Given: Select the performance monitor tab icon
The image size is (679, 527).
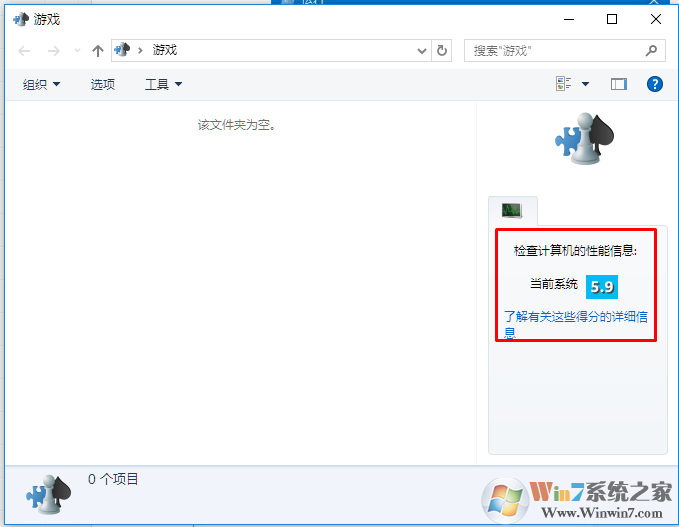Looking at the screenshot, I should [512, 210].
